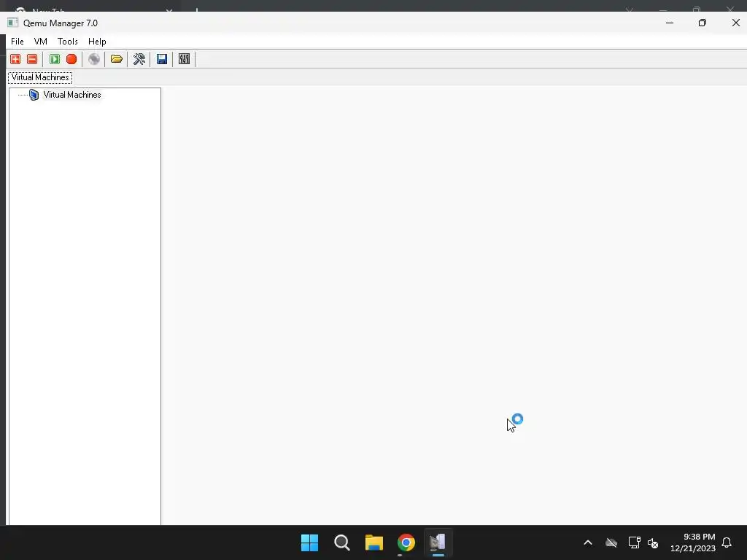Open the notifications bell icon
Image resolution: width=747 pixels, height=560 pixels.
pos(727,542)
